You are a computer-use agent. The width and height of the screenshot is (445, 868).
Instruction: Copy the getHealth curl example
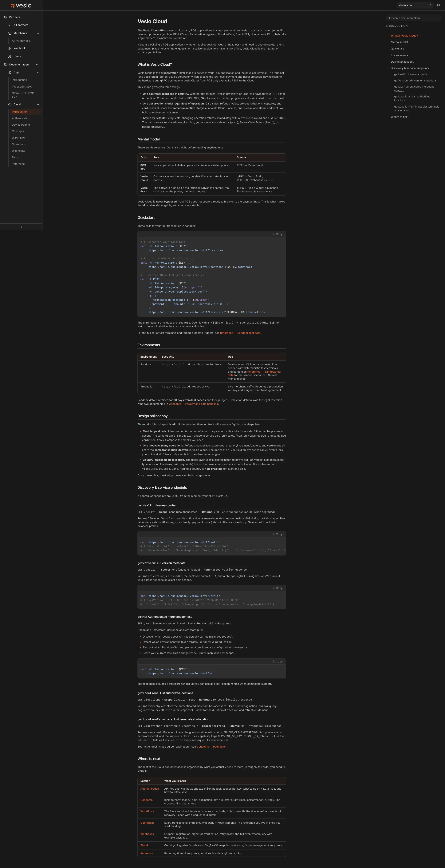(278, 534)
